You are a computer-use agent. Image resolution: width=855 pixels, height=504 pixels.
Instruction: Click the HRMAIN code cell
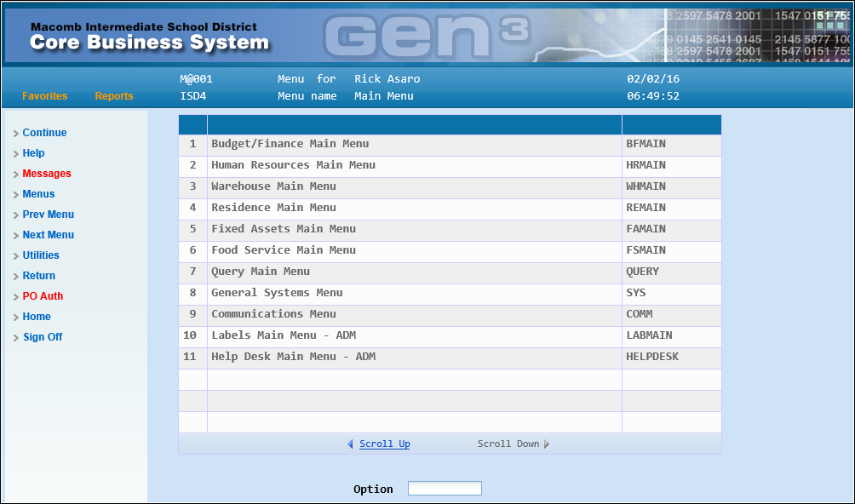coord(671,166)
